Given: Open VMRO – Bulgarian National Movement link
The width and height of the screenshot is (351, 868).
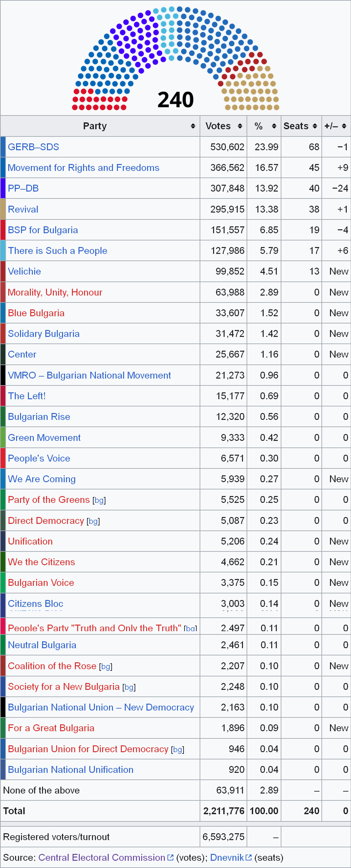Looking at the screenshot, I should coord(89,375).
